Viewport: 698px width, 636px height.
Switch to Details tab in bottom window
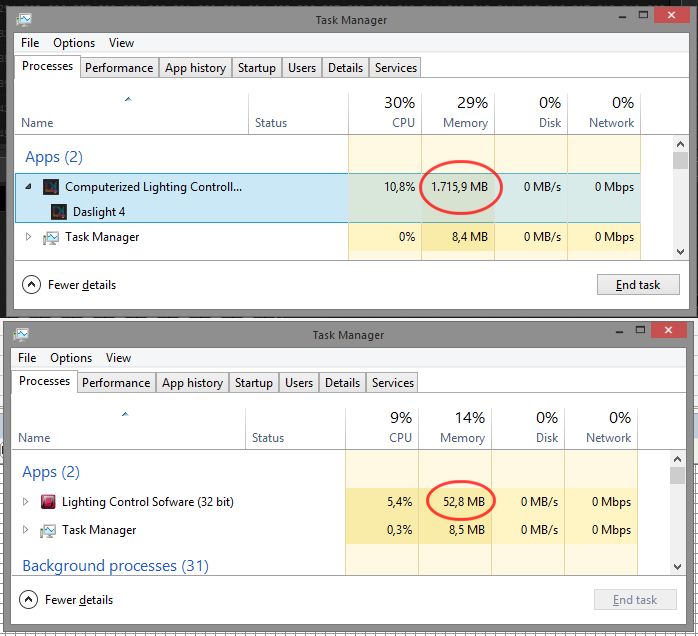coord(342,383)
